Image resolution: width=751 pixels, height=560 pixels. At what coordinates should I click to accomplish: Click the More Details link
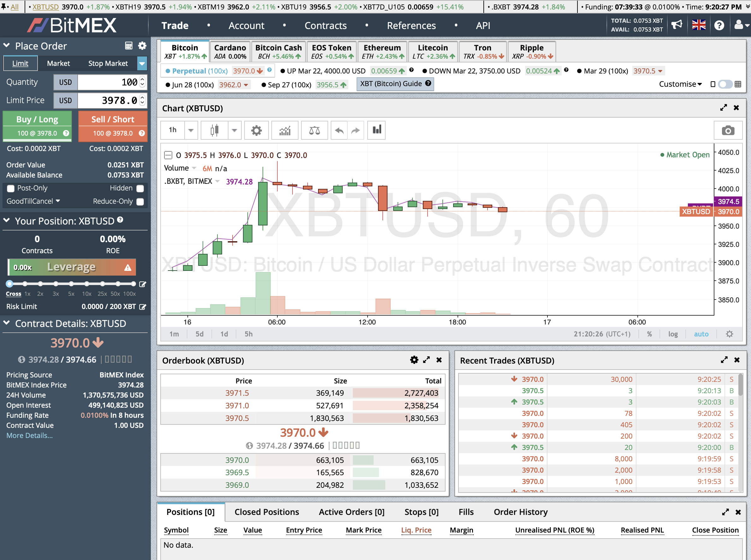coord(29,435)
